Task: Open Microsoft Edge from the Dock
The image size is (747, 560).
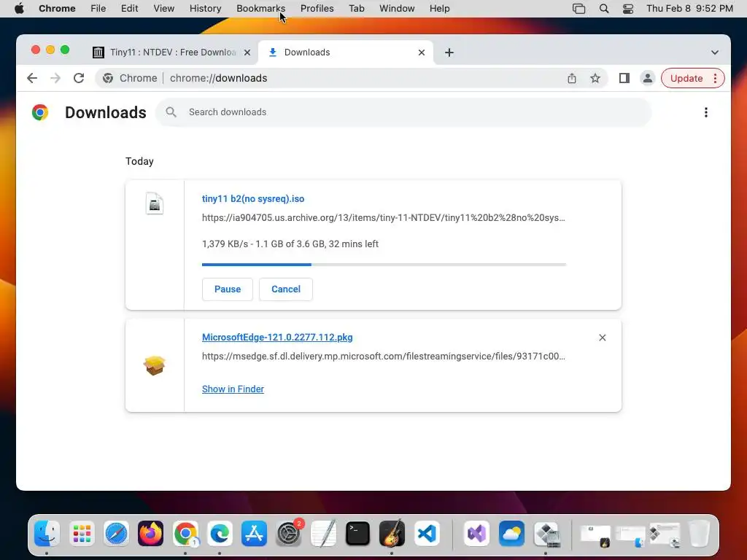Action: point(220,533)
